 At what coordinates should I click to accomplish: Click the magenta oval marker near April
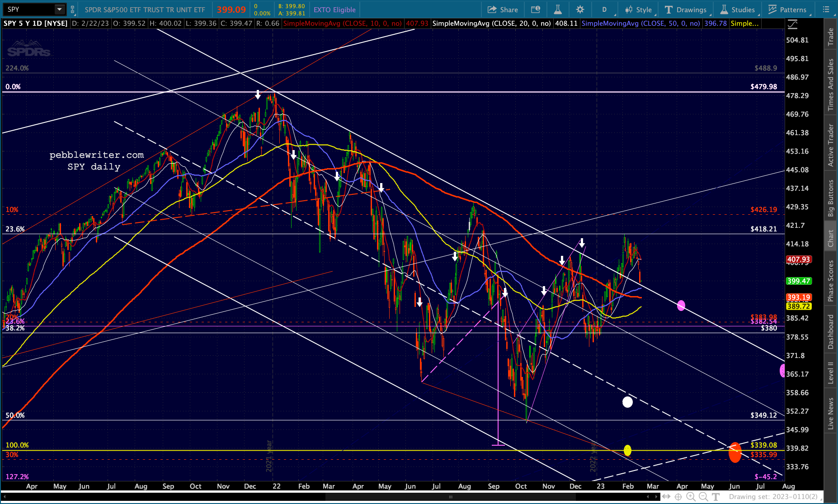[x=681, y=306]
